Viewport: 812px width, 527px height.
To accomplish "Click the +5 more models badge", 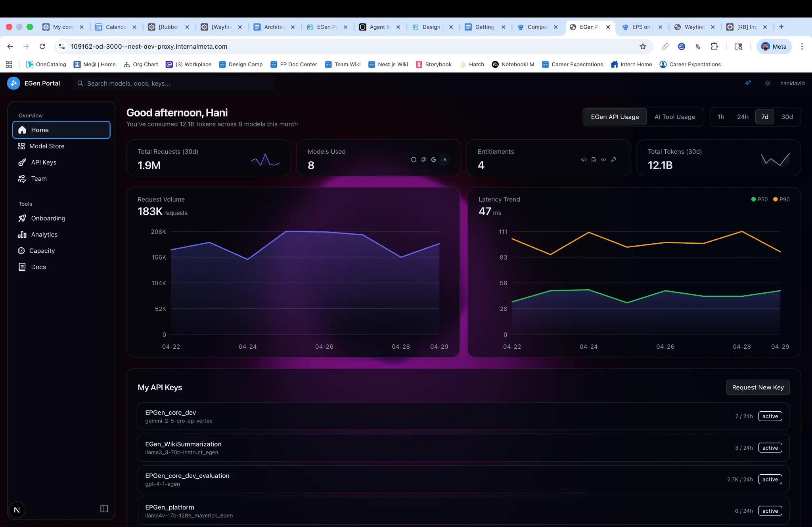I will pos(443,160).
